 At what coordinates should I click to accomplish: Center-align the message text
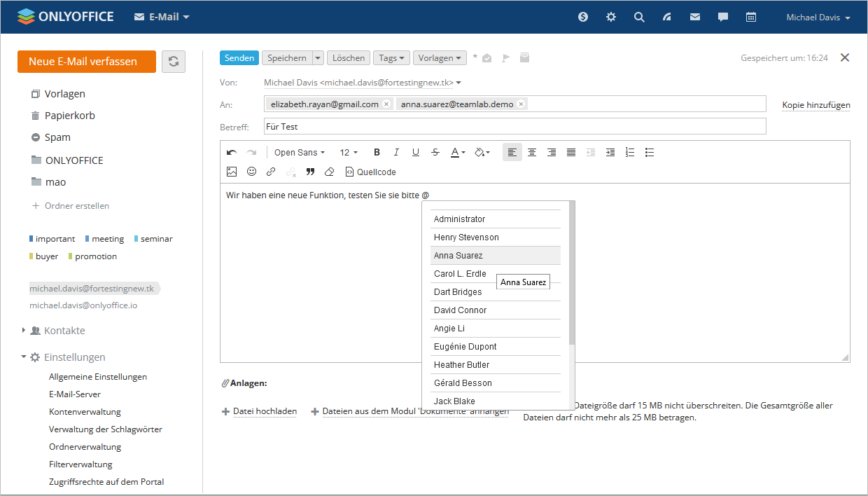tap(532, 153)
